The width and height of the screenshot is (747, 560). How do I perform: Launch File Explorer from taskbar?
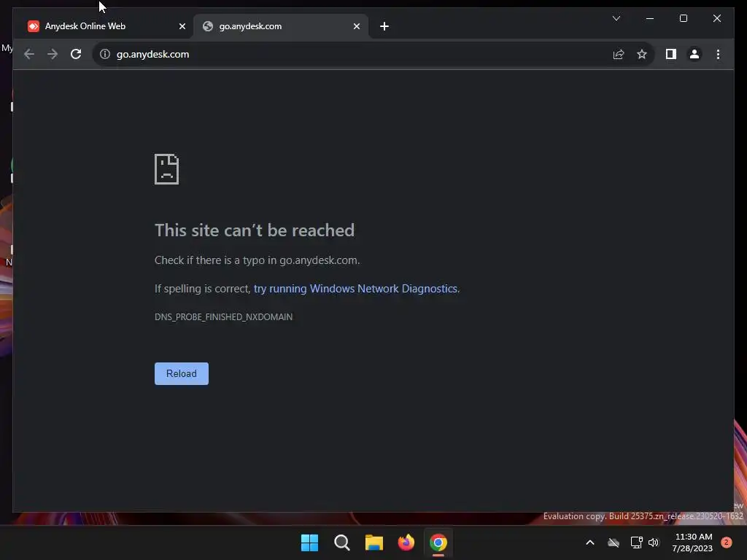tap(374, 542)
